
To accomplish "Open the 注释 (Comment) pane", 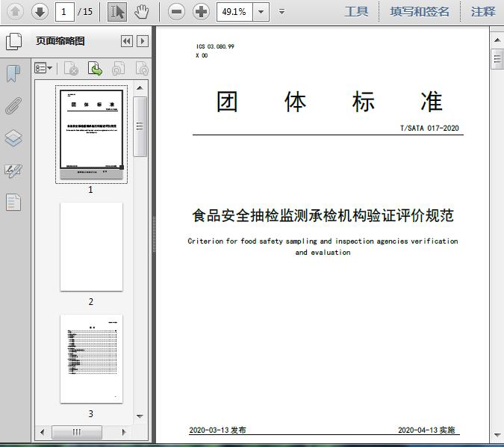I will pyautogui.click(x=483, y=11).
